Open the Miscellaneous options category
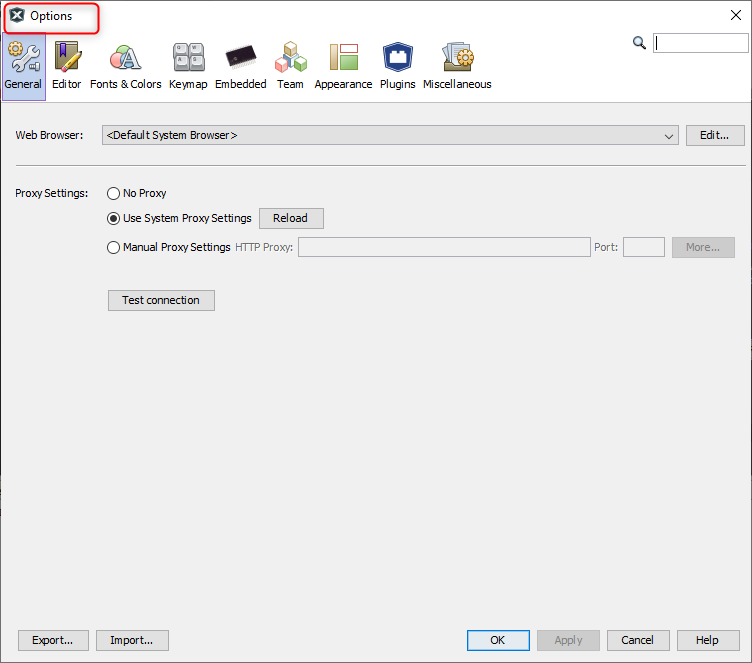 coord(457,66)
